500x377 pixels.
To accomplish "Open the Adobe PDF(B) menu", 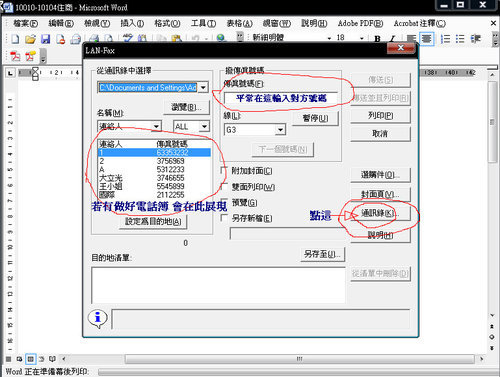I will [x=360, y=24].
